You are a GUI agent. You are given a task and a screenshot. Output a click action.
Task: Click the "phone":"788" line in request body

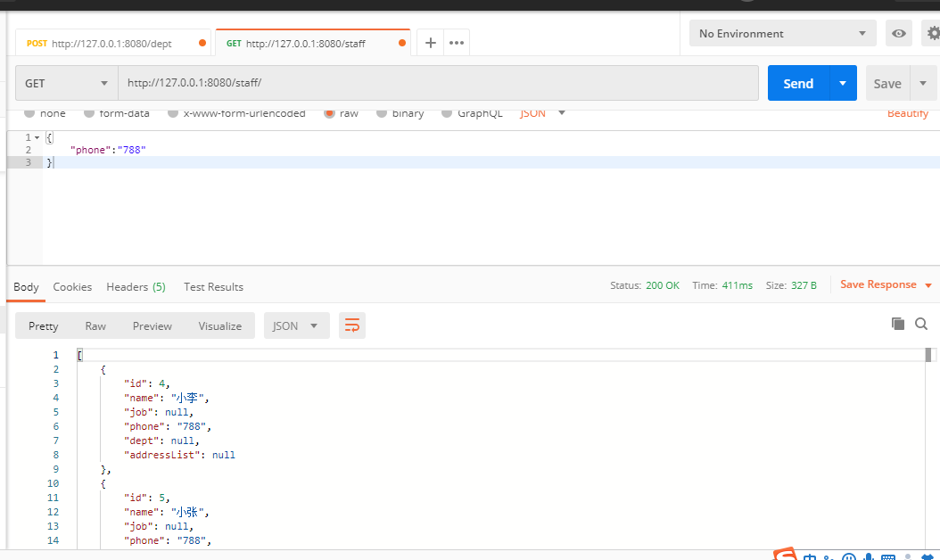point(108,150)
